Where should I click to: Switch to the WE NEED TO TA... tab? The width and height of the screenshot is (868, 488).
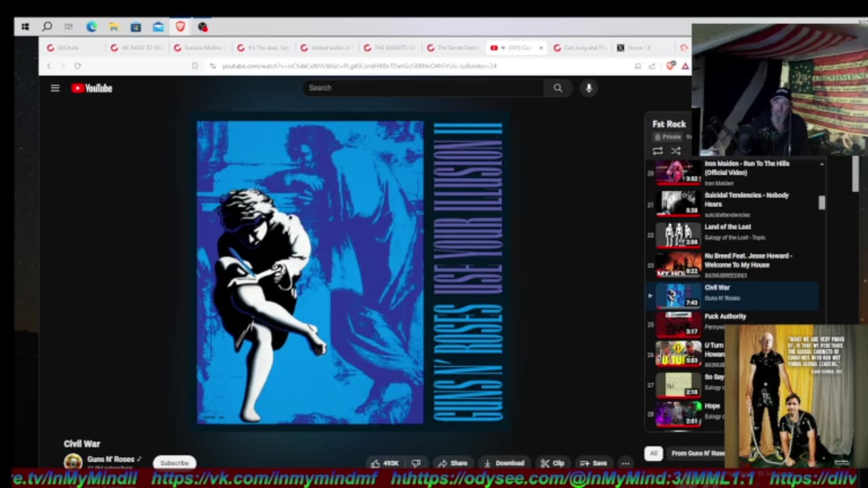pyautogui.click(x=136, y=47)
